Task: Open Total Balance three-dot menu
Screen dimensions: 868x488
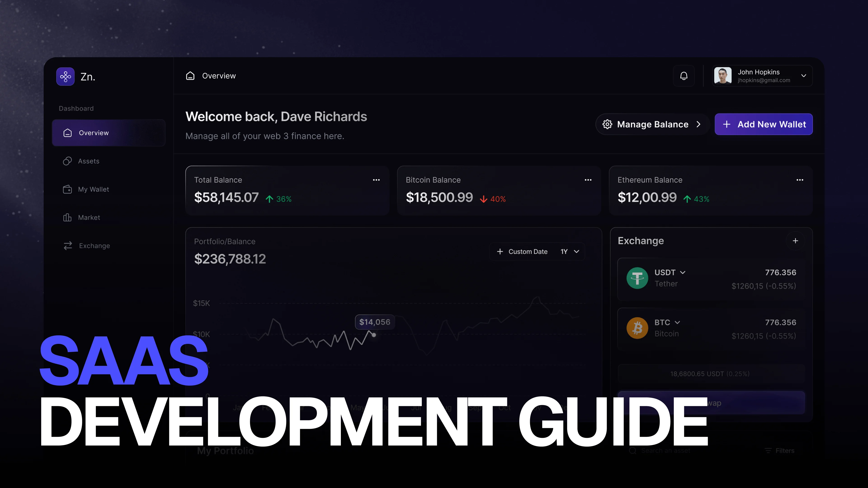Action: coord(376,180)
